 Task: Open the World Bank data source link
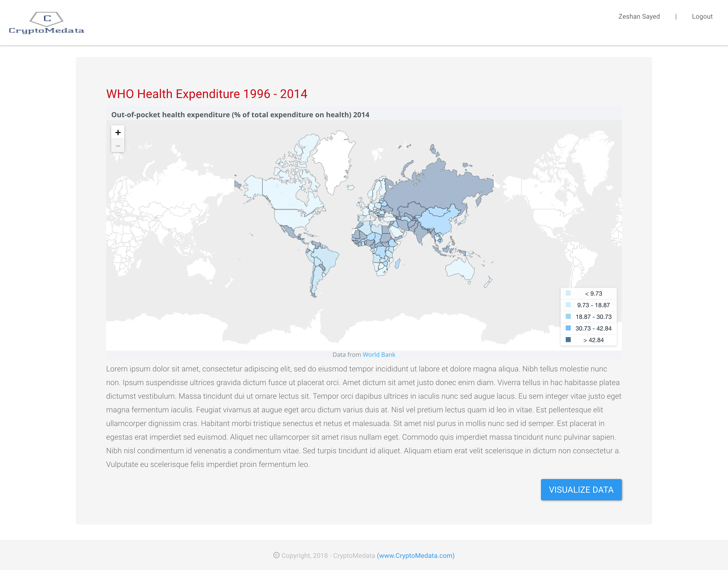(x=378, y=354)
